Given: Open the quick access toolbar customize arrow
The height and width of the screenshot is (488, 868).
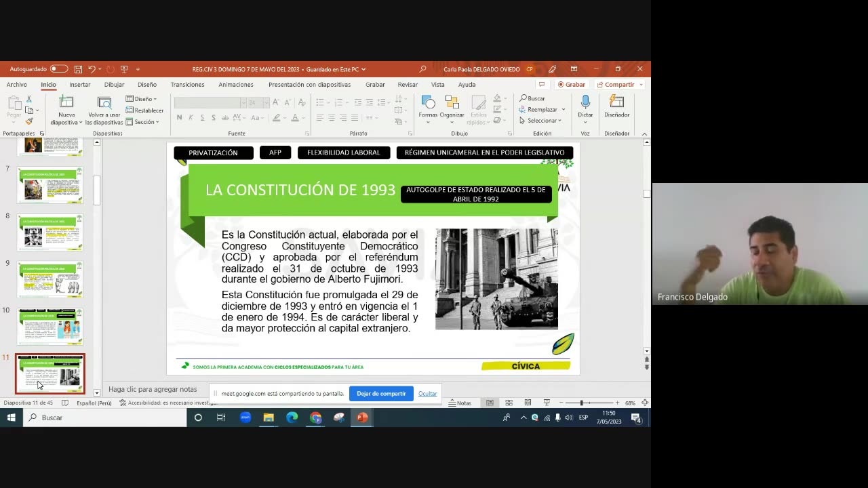Looking at the screenshot, I should (x=138, y=69).
